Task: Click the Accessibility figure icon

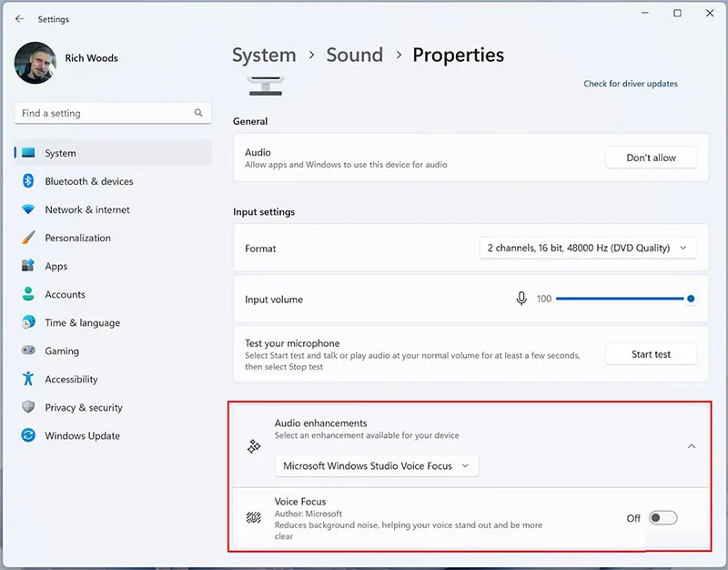Action: point(28,379)
